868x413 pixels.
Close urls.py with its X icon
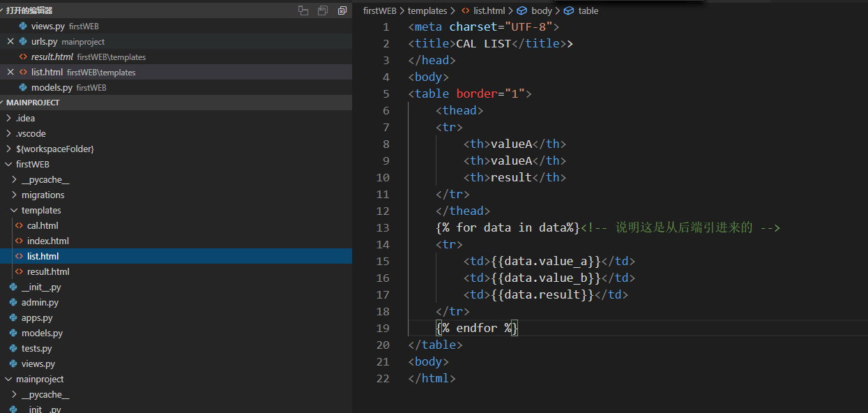(x=10, y=41)
